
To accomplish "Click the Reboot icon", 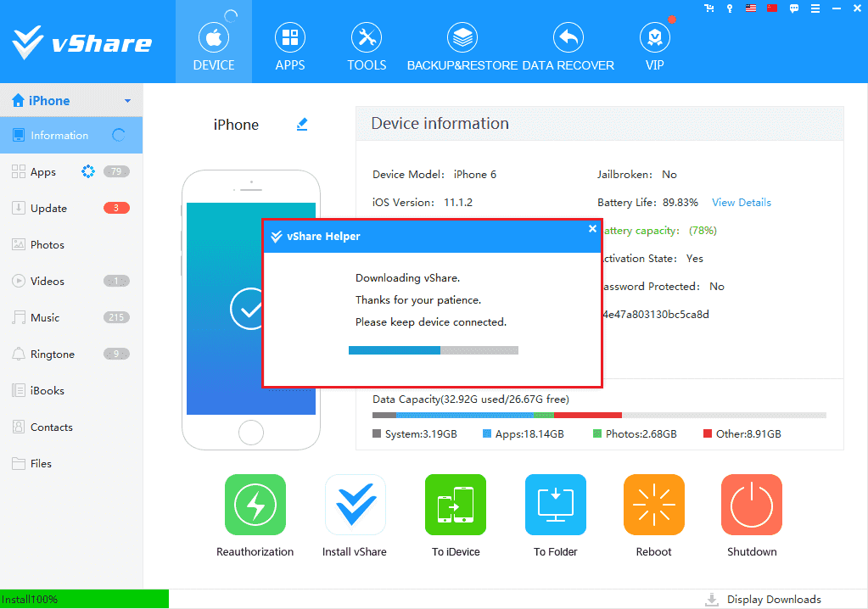I will tap(654, 505).
